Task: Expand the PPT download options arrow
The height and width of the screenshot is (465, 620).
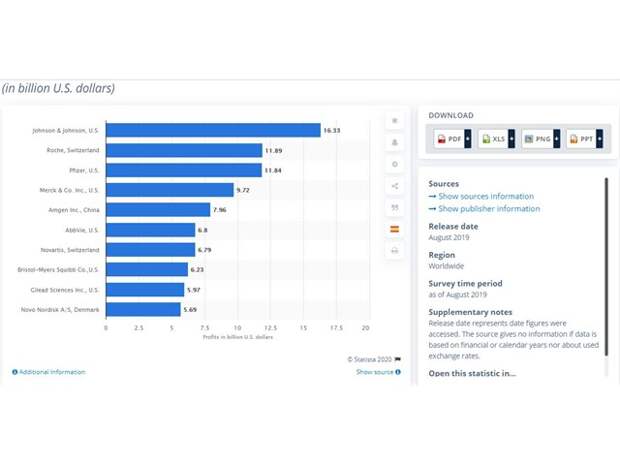Action: click(600, 139)
